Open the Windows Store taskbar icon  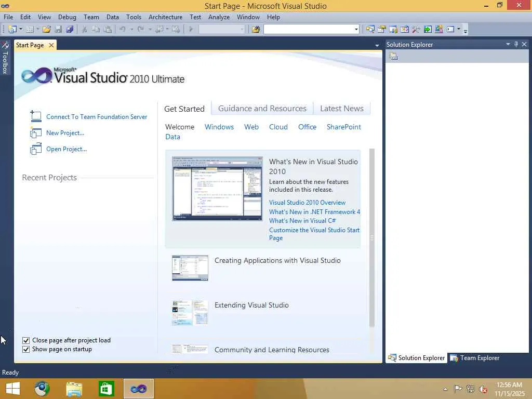coord(106,389)
